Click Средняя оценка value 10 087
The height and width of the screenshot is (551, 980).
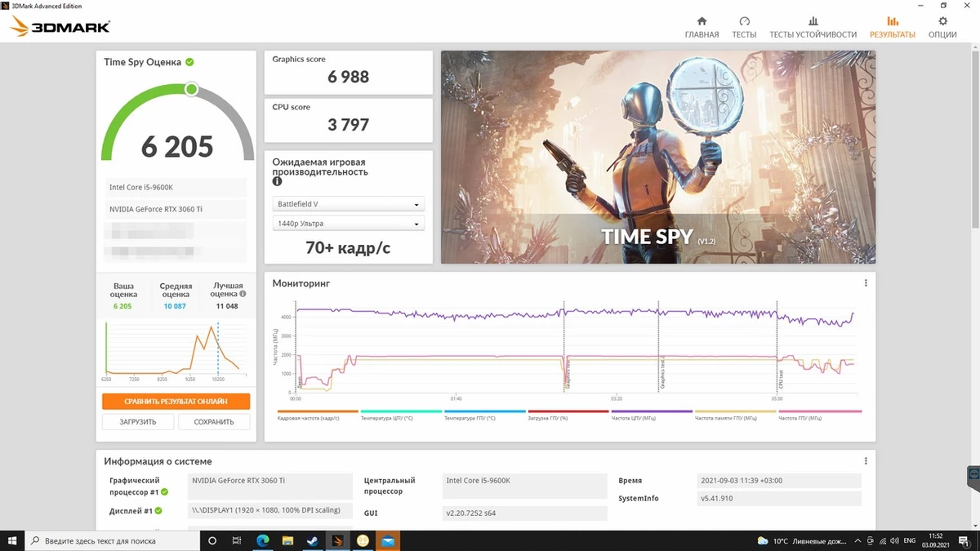click(x=175, y=306)
